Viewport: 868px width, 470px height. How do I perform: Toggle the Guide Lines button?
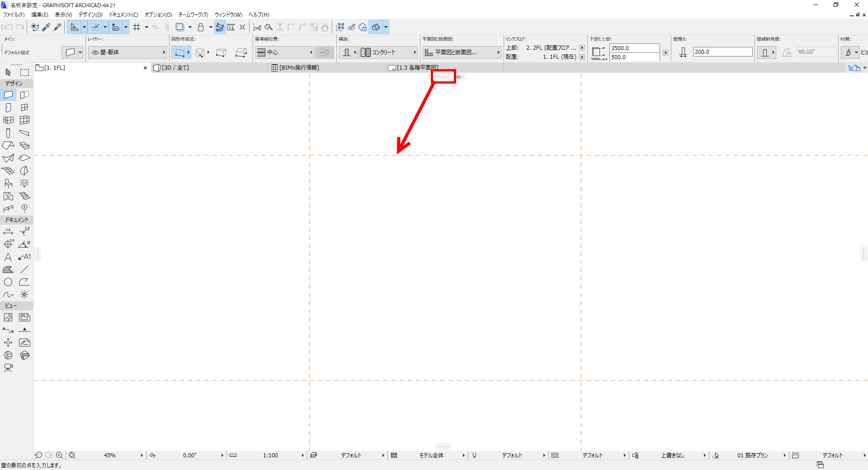[75, 27]
